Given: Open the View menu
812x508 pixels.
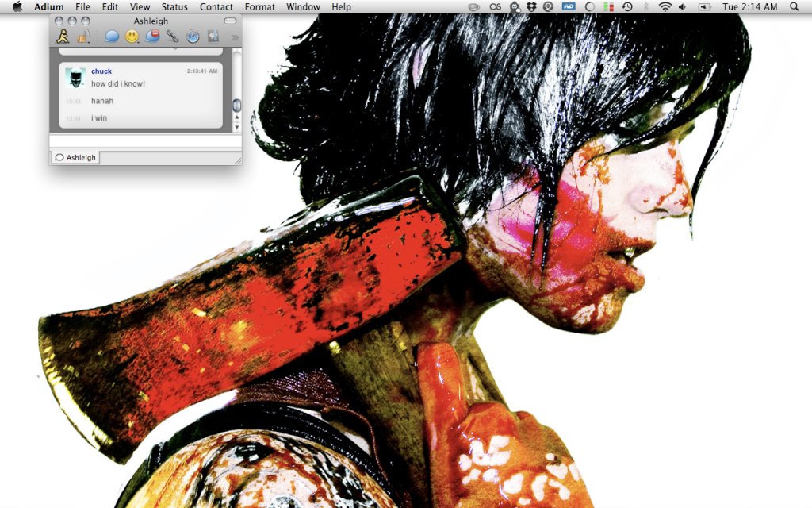Looking at the screenshot, I should 140,6.
